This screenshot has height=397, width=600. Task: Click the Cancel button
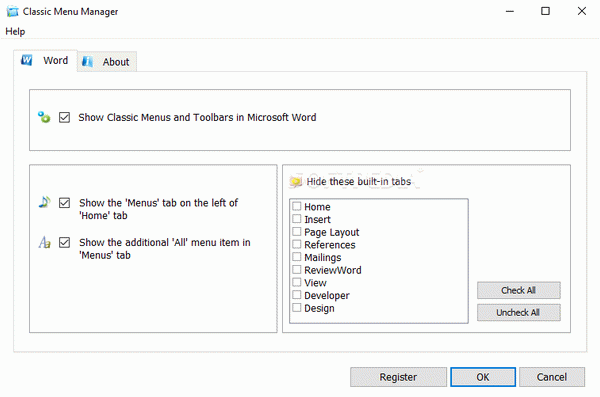click(x=552, y=377)
